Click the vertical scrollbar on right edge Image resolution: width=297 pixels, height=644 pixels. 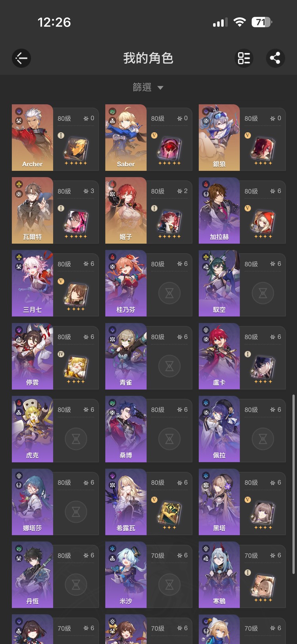pyautogui.click(x=293, y=484)
